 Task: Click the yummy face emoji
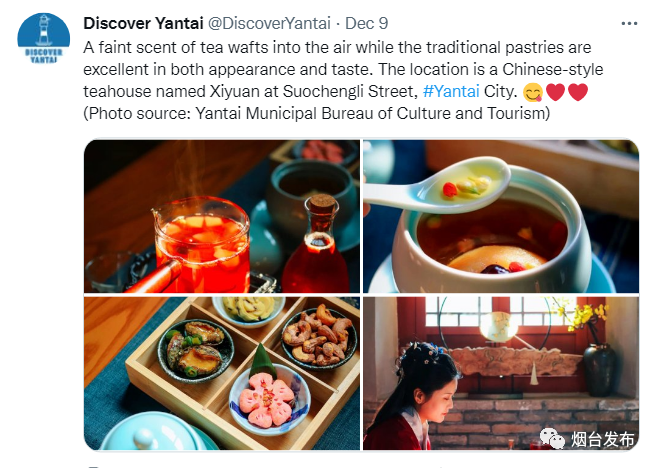(x=533, y=92)
